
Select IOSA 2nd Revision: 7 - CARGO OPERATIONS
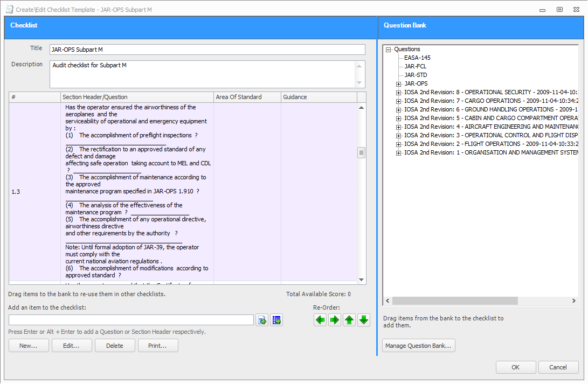491,101
